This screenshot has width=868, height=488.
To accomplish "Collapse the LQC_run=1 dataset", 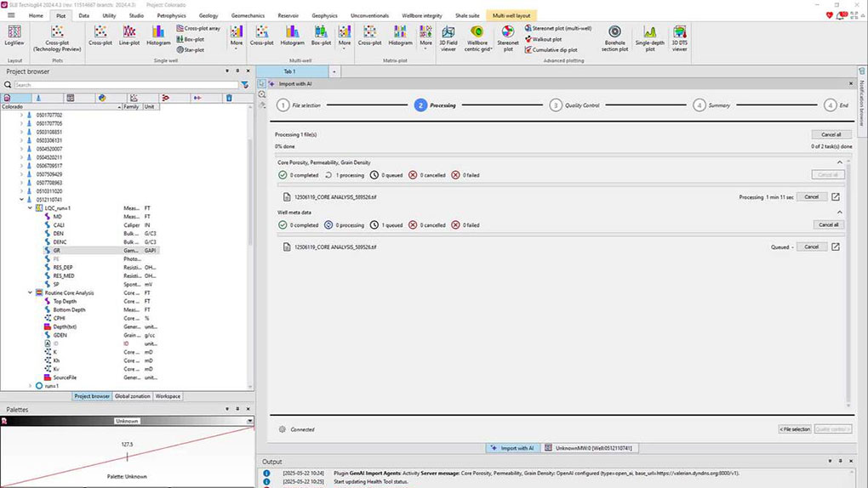I will click(x=30, y=208).
